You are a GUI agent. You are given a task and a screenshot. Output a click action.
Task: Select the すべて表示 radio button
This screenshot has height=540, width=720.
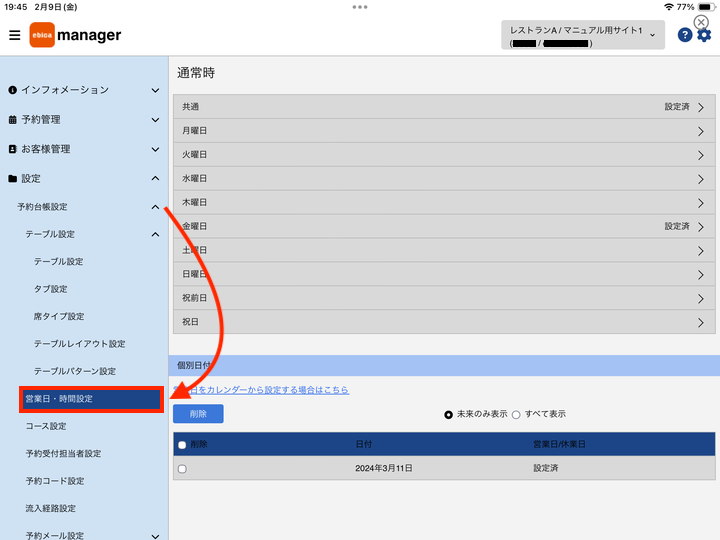tap(516, 415)
